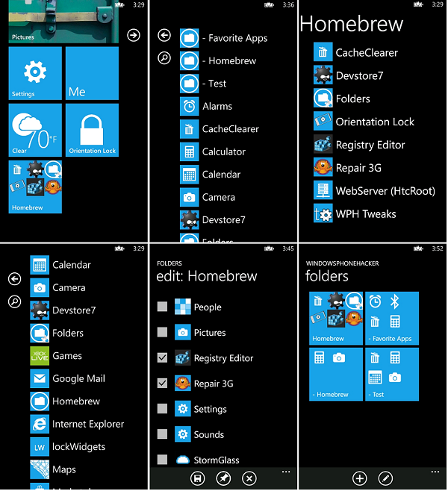Tap the save icon in edit toolbar
The width and height of the screenshot is (448, 491).
point(197,478)
